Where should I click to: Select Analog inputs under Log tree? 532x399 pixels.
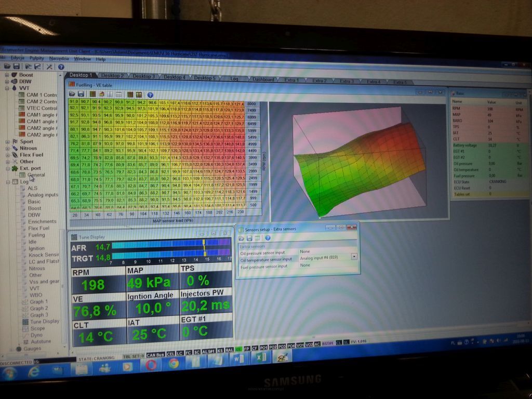43,195
